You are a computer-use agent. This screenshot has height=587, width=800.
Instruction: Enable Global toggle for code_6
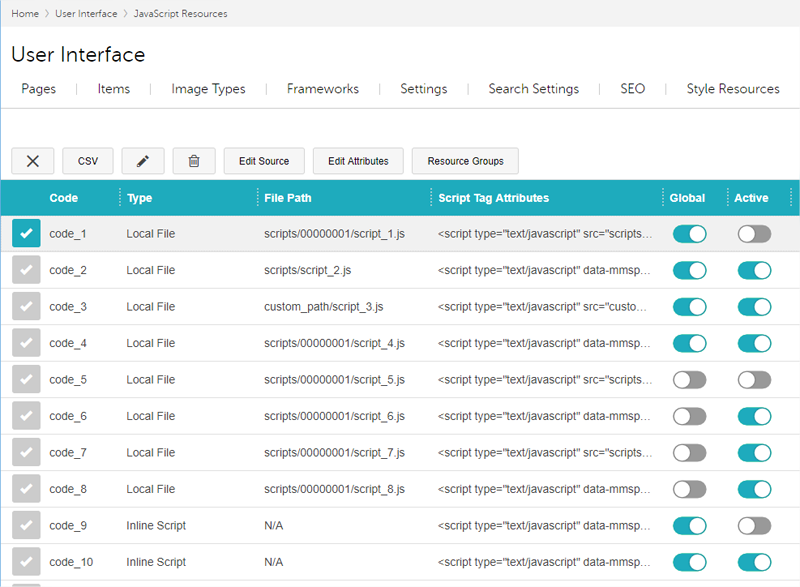click(689, 416)
